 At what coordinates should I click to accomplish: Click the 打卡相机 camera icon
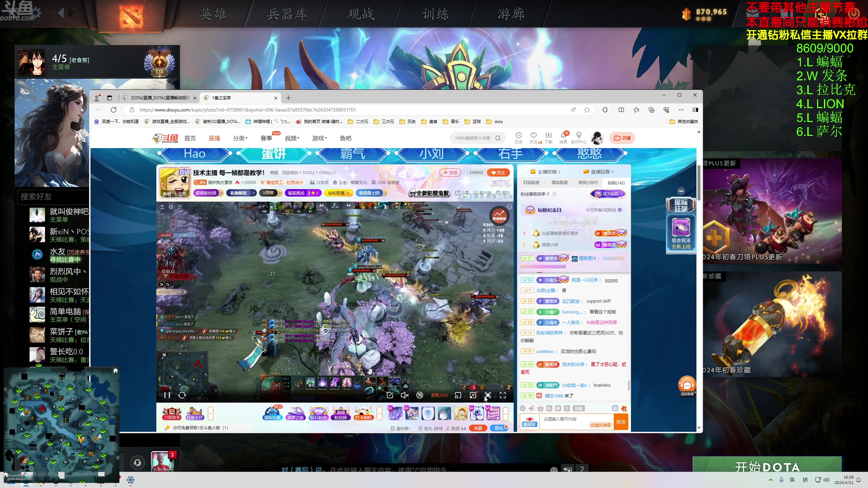[363, 413]
